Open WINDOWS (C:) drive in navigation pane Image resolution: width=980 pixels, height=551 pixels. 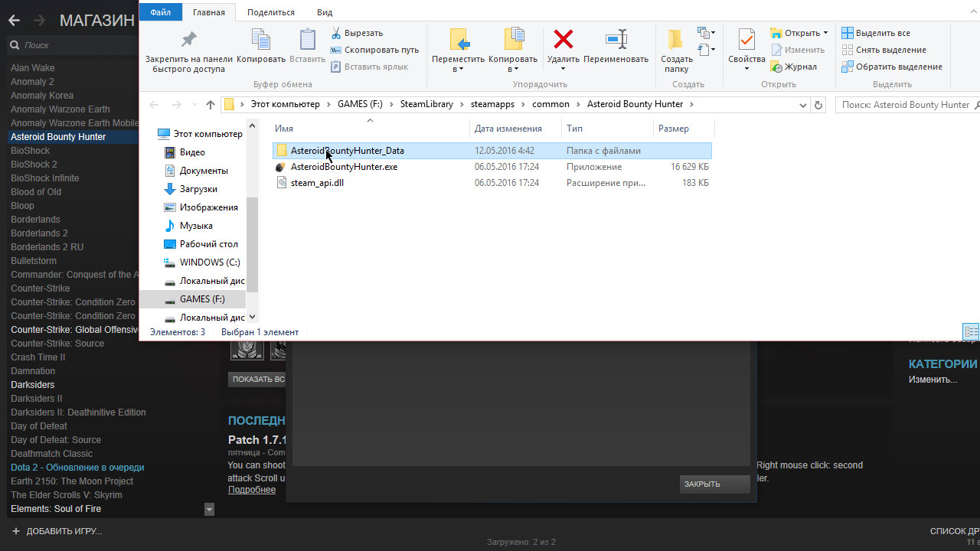point(201,262)
